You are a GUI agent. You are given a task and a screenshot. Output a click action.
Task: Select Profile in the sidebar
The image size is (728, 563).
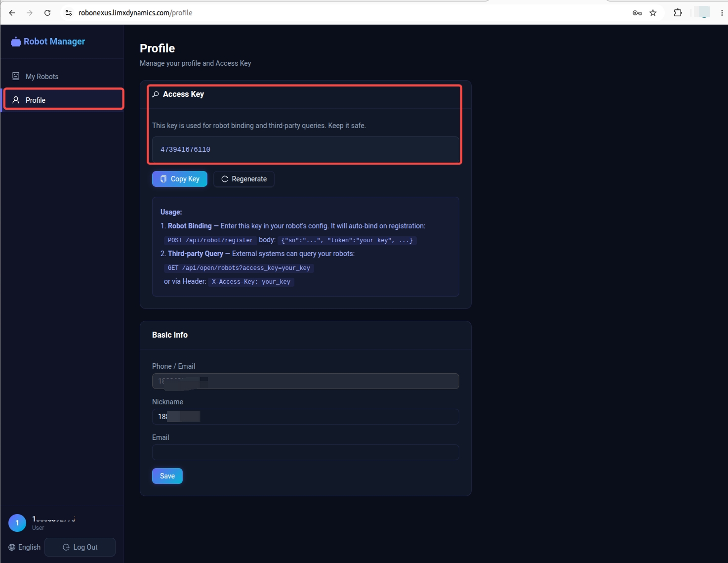[64, 100]
